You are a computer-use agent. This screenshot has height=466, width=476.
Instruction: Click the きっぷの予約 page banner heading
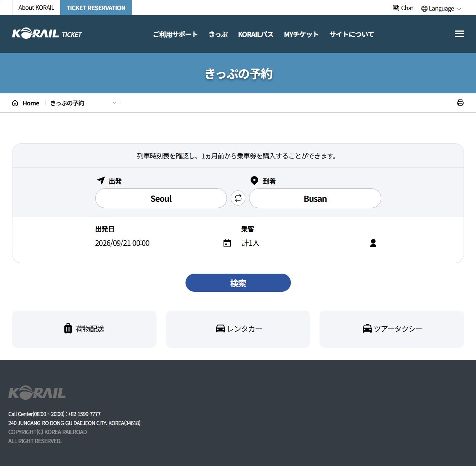pos(238,74)
